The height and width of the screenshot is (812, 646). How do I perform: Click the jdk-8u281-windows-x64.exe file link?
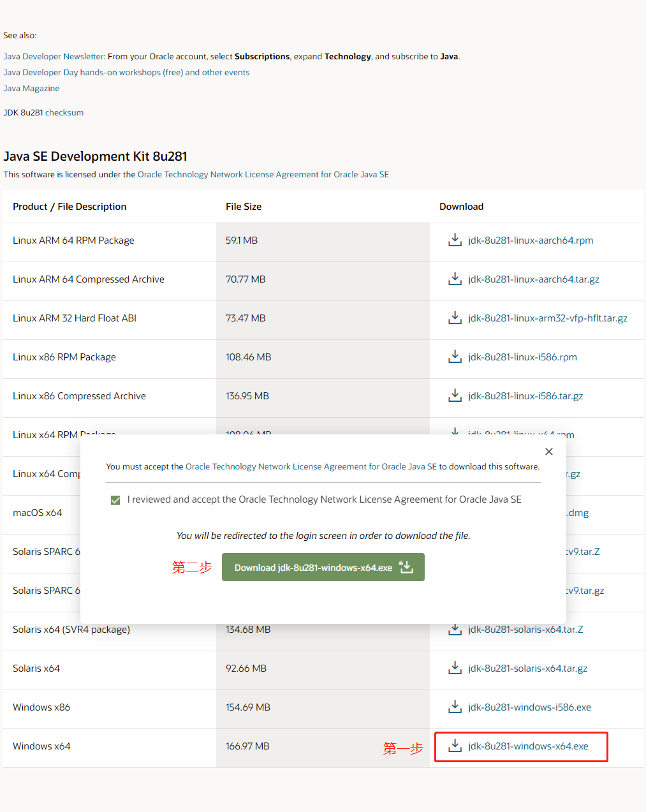(x=528, y=746)
